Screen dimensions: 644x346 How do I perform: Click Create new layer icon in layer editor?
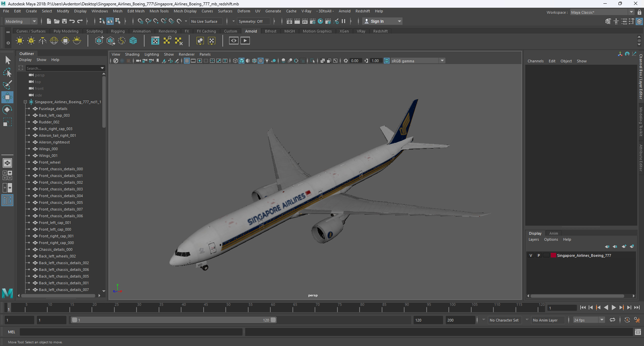624,246
